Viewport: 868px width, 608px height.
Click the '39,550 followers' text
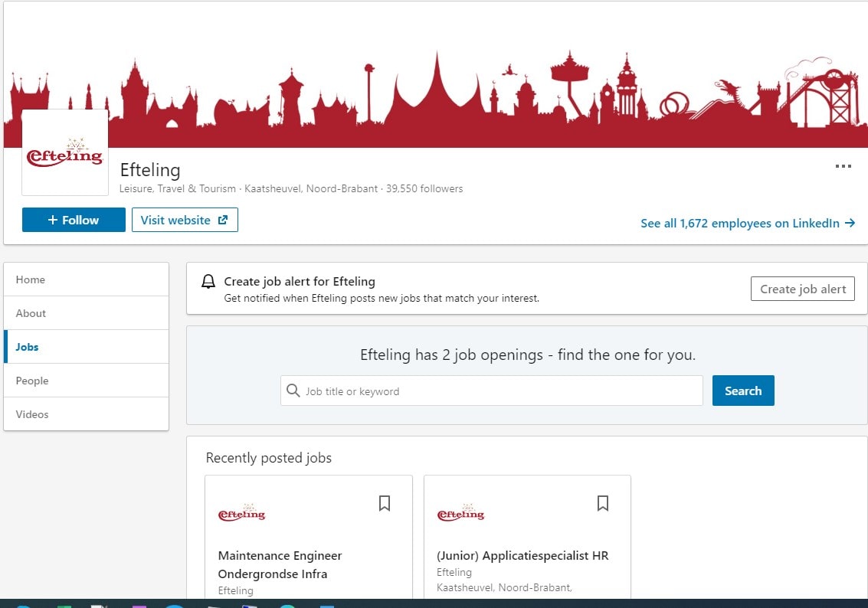424,188
